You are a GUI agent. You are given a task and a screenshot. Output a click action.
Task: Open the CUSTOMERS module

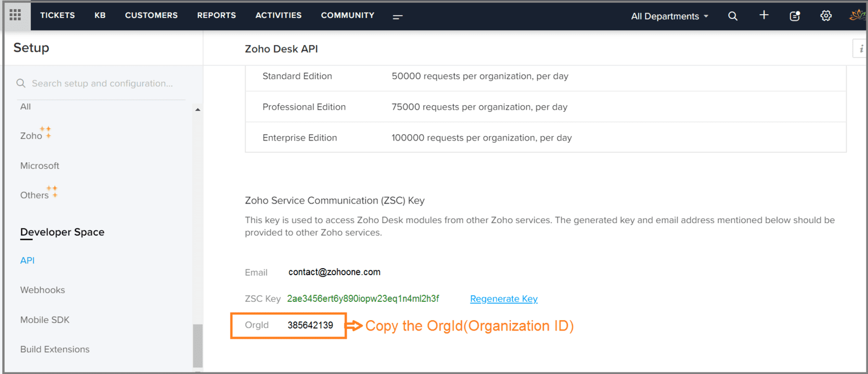point(151,15)
